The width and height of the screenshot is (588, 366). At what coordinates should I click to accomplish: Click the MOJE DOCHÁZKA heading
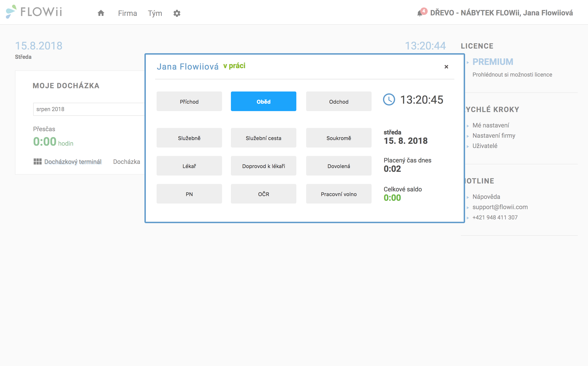[x=66, y=86]
